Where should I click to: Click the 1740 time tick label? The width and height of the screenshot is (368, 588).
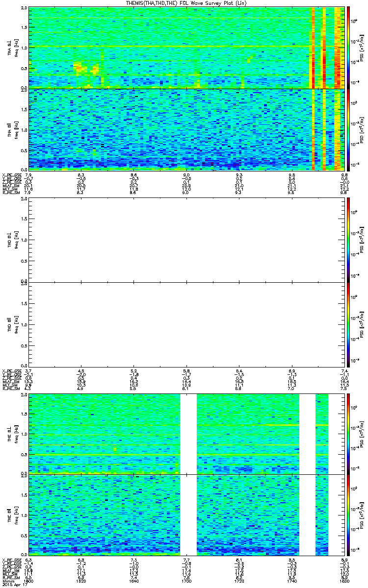292,581
